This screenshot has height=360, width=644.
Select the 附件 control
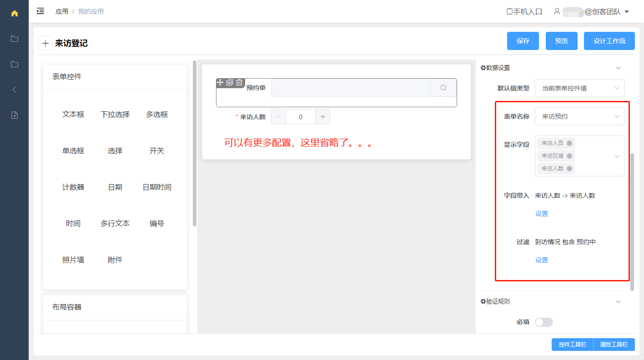(115, 260)
